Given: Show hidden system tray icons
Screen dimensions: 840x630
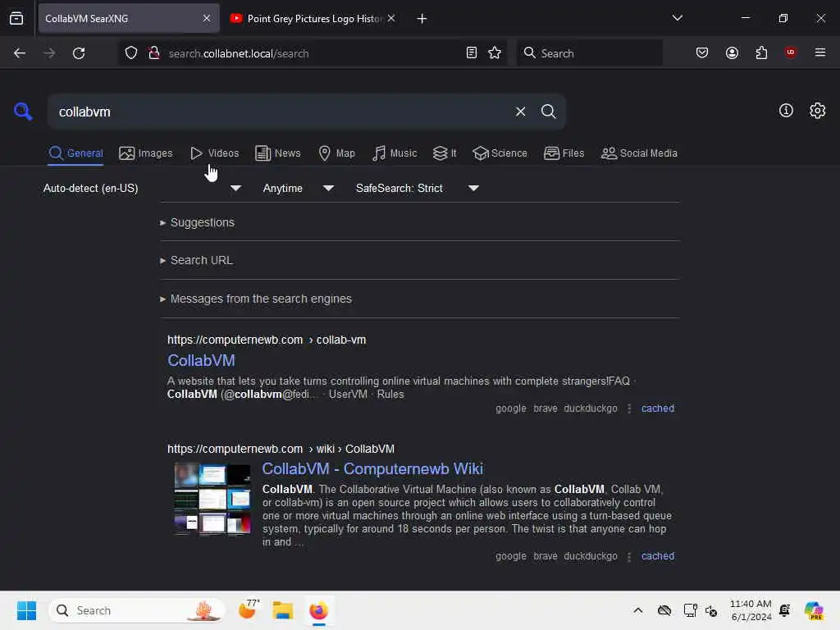Looking at the screenshot, I should click(637, 610).
